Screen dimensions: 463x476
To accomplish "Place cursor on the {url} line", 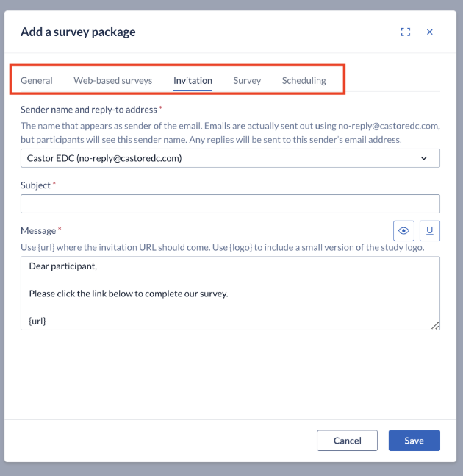I will (x=37, y=321).
